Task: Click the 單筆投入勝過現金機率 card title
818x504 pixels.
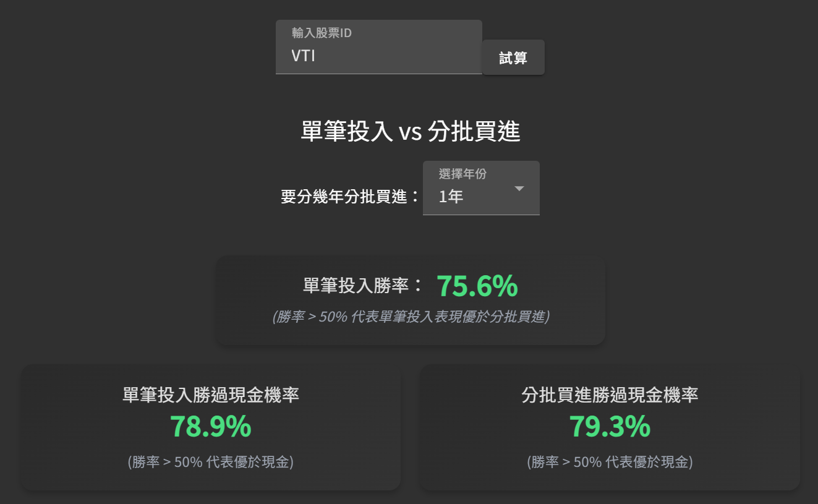Action: 211,395
